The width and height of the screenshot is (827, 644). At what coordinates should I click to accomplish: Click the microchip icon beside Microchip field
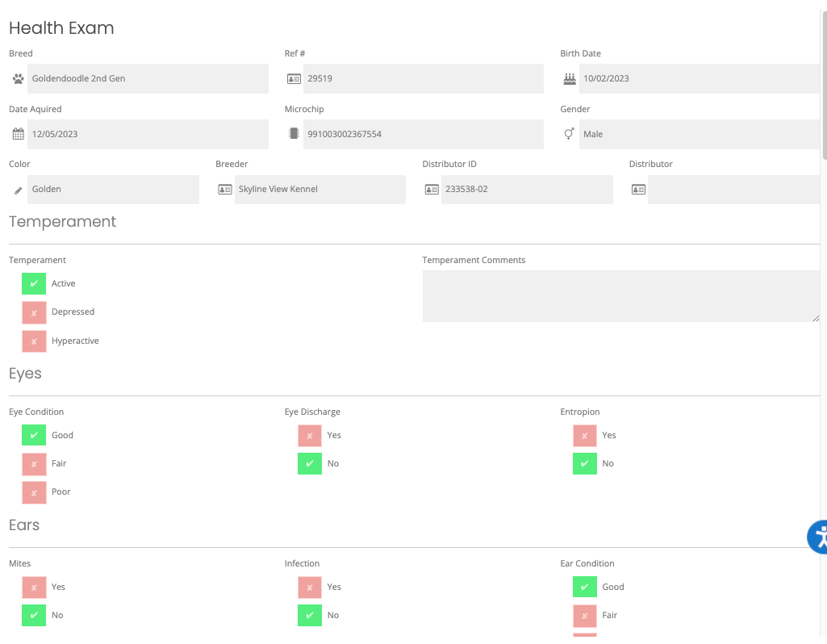click(294, 134)
